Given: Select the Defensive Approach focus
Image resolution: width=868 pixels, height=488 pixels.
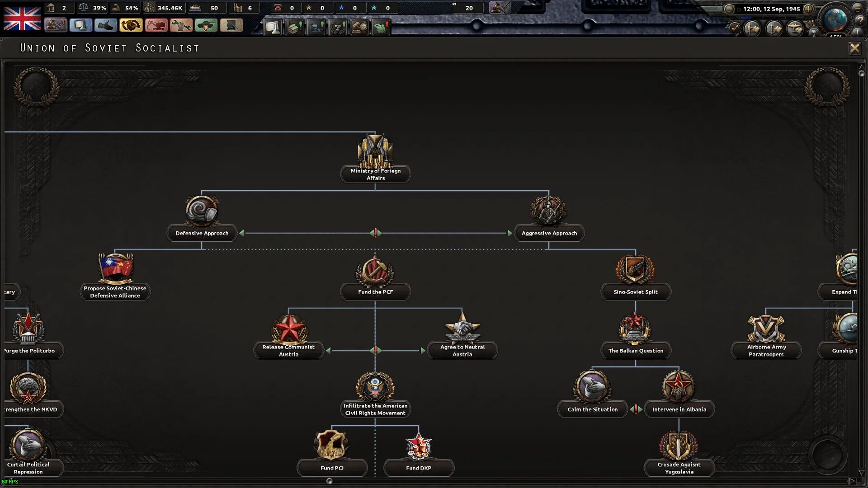Looking at the screenshot, I should [x=202, y=218].
